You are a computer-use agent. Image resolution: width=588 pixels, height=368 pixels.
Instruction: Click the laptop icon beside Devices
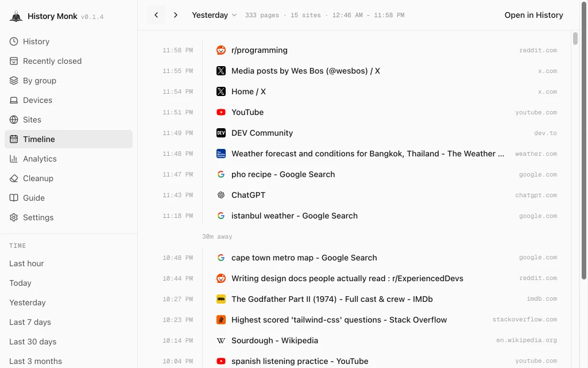[14, 100]
